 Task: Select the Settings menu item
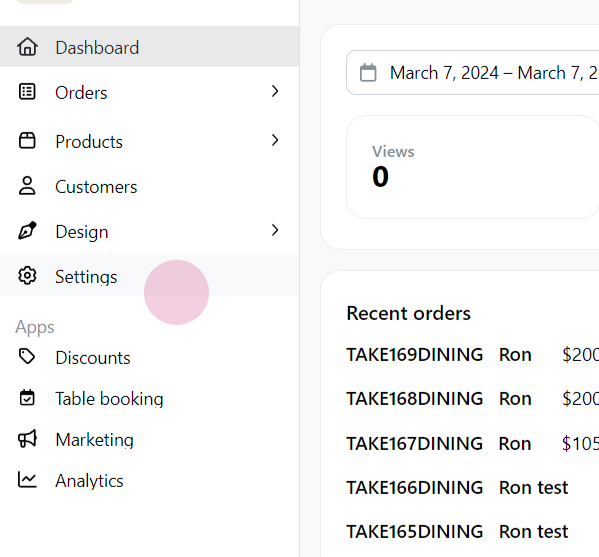149,276
